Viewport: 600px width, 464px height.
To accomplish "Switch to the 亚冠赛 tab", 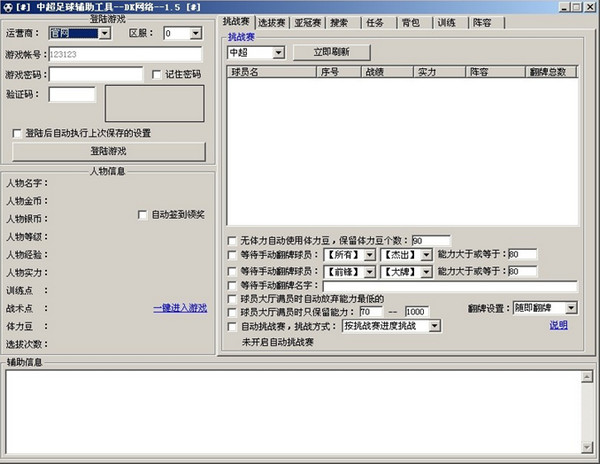I will pos(308,23).
